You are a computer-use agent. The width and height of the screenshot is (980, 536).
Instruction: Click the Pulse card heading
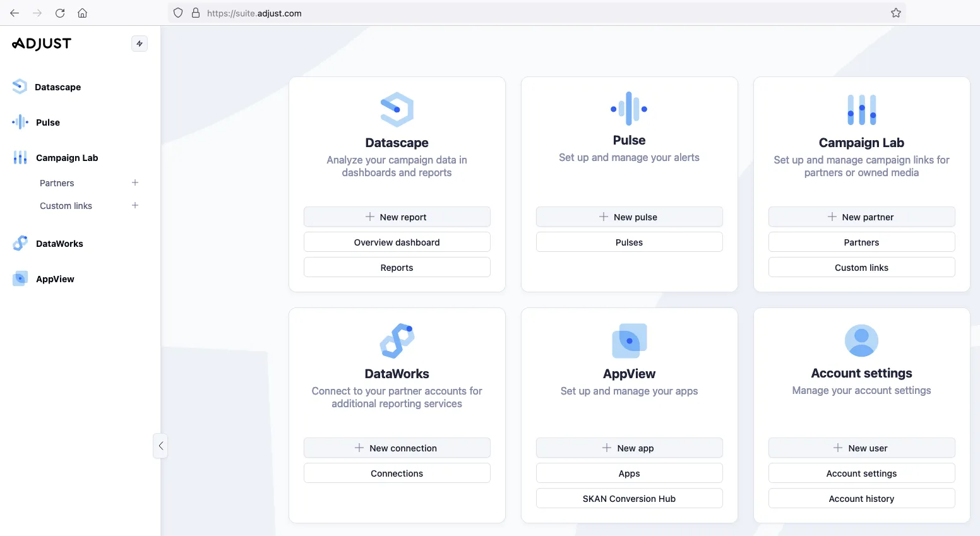click(x=629, y=140)
